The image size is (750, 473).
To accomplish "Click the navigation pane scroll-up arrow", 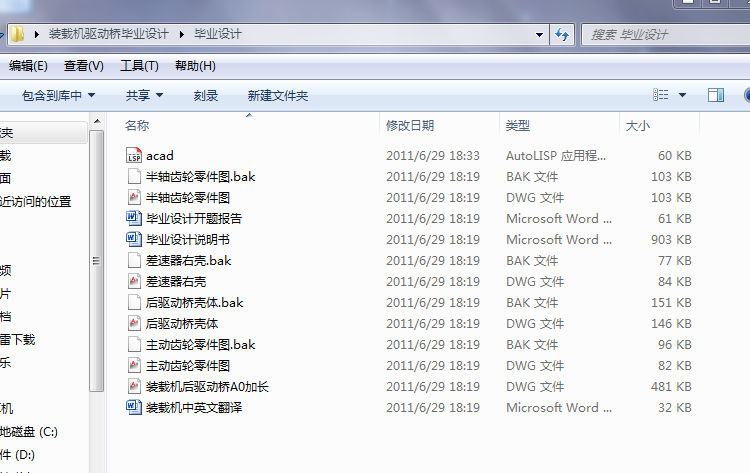I will point(97,121).
